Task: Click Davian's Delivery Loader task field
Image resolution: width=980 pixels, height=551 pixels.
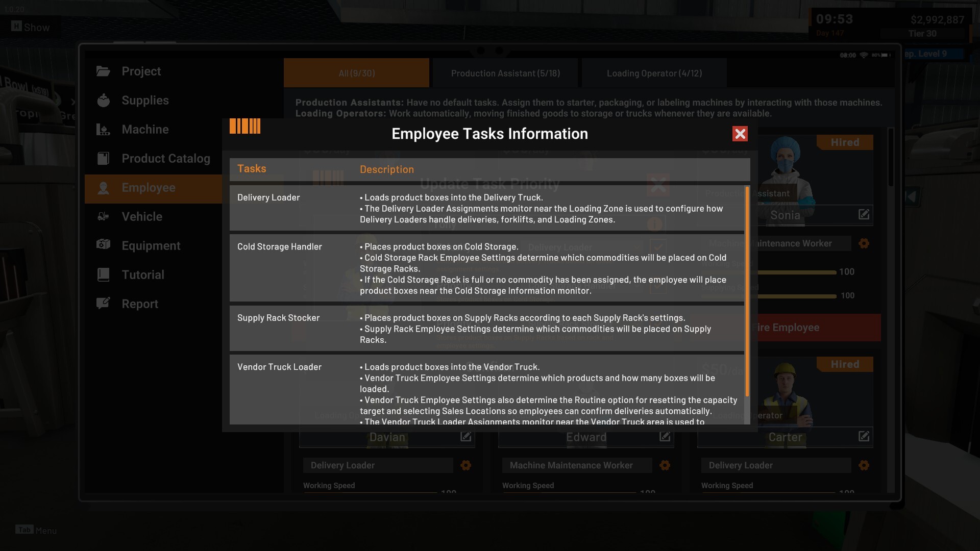Action: (x=378, y=465)
